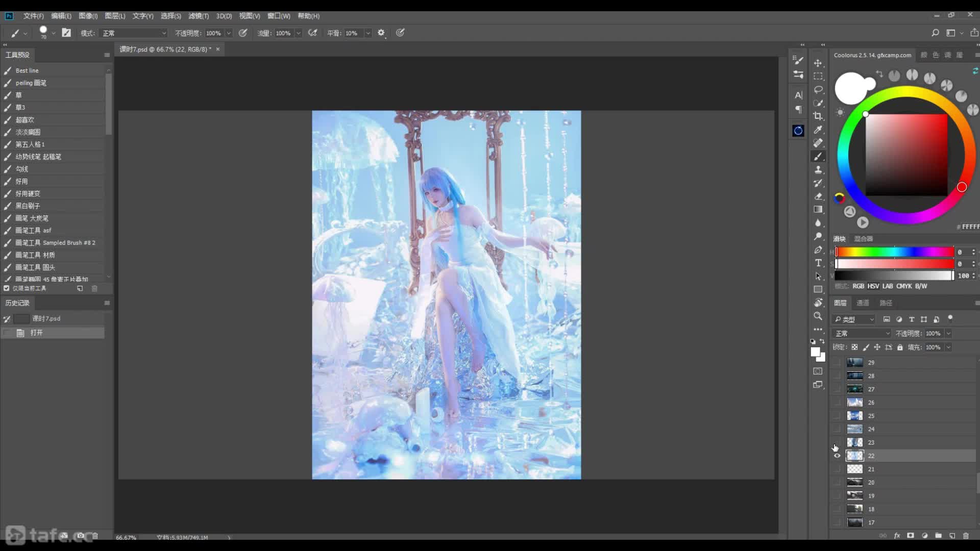
Task: Open the 滤镜(T) menu
Action: point(199,16)
